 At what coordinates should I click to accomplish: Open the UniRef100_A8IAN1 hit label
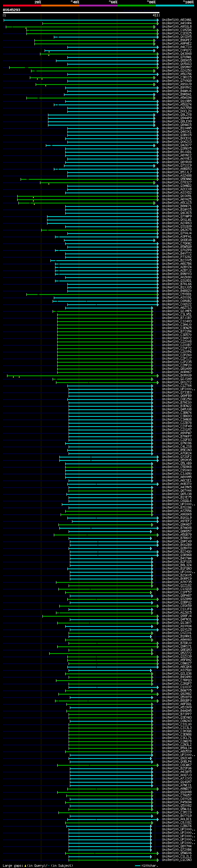pos(177,20)
